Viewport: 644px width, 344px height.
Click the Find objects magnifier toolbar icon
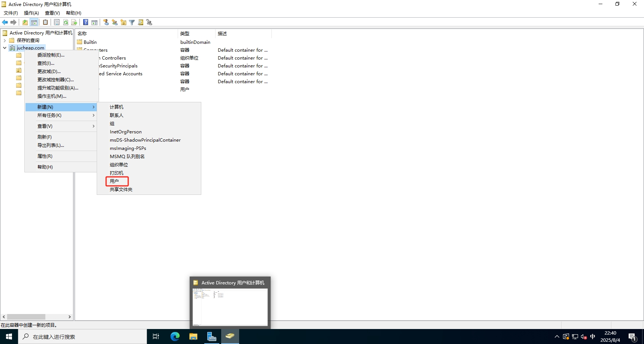pyautogui.click(x=141, y=22)
